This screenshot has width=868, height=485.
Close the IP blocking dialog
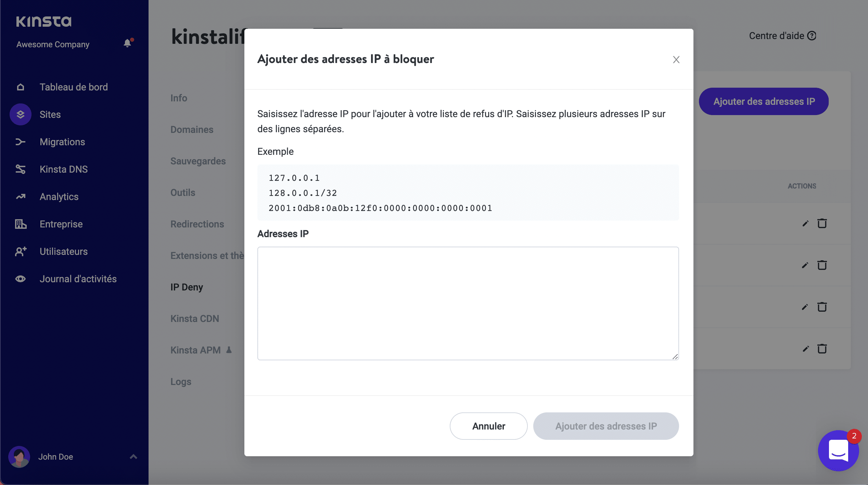676,60
